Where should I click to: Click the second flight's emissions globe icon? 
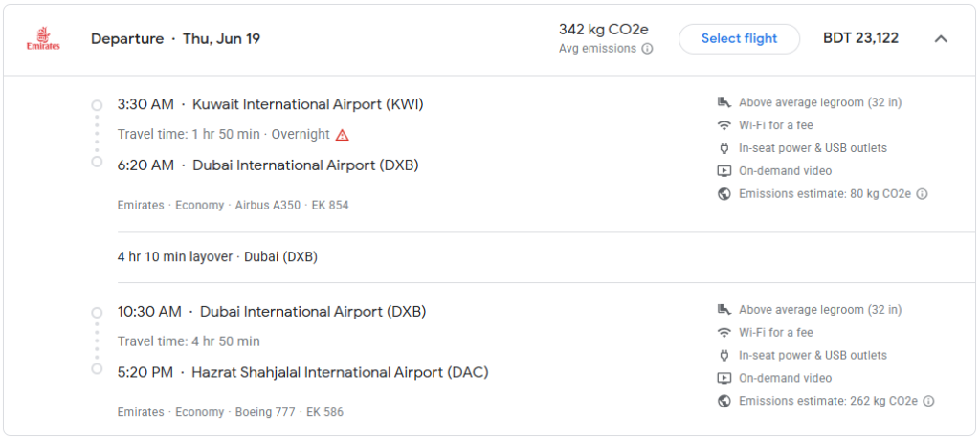click(724, 402)
